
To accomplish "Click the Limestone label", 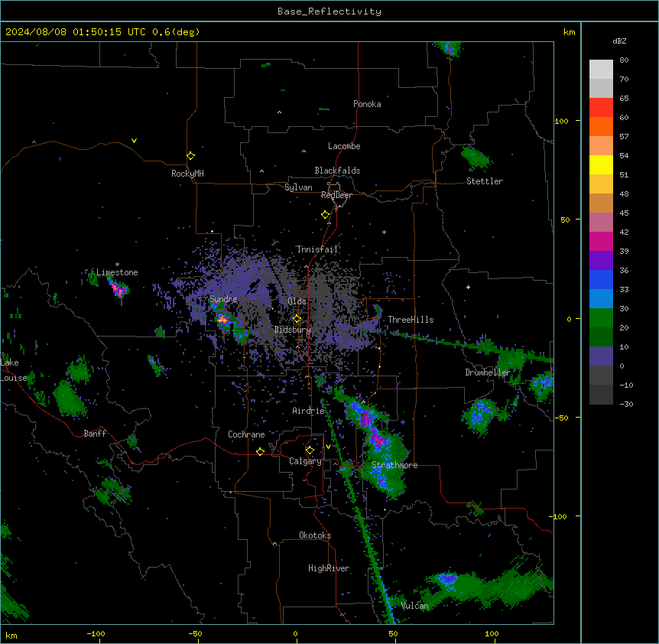I will (x=117, y=272).
